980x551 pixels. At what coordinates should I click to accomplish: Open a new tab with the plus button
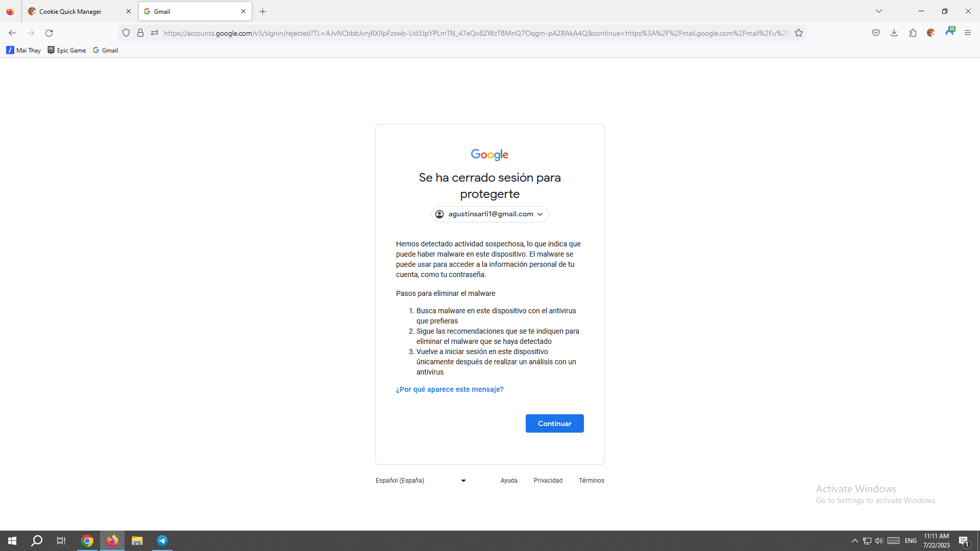pyautogui.click(x=263, y=11)
